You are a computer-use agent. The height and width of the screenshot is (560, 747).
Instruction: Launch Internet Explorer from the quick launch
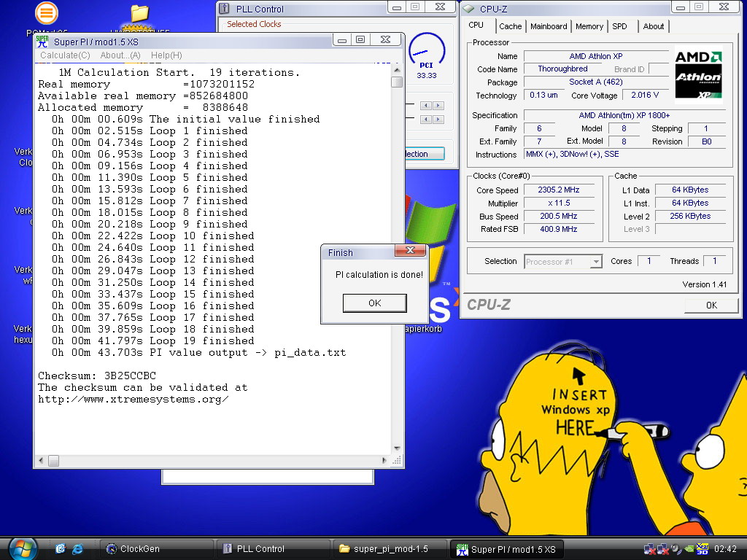tap(77, 548)
